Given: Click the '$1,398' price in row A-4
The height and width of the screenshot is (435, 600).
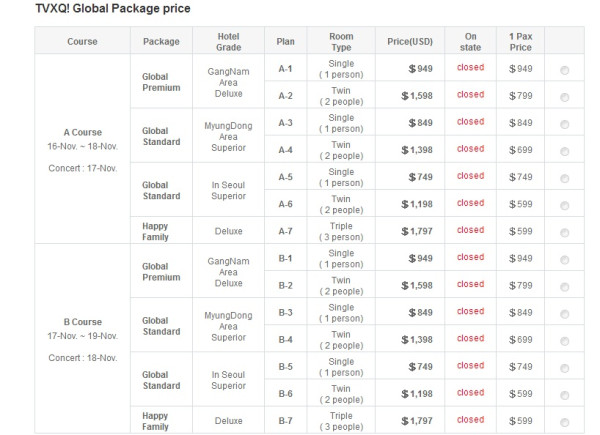Looking at the screenshot, I should click(x=417, y=150).
